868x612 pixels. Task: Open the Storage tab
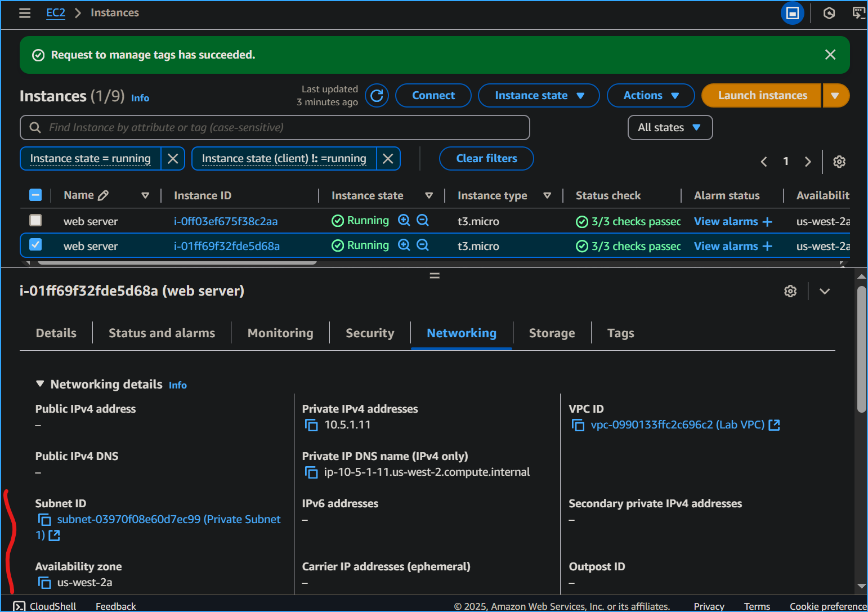[x=552, y=333]
